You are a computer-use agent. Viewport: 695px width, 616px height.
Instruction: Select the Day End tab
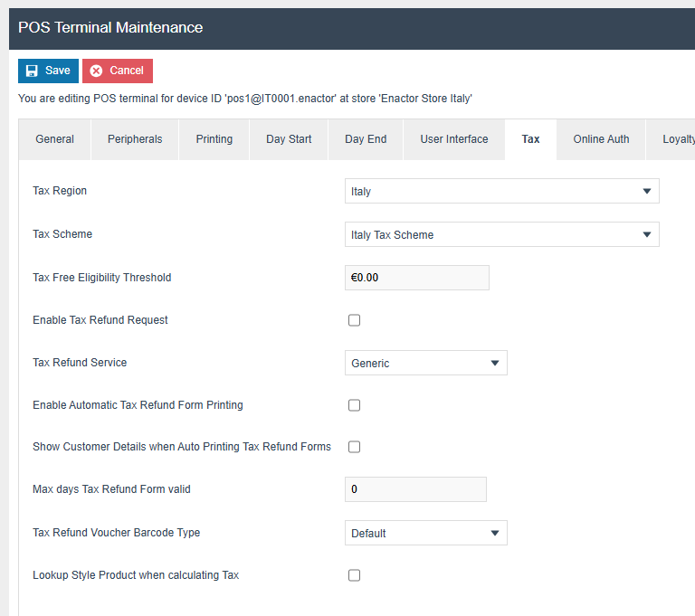(x=366, y=139)
